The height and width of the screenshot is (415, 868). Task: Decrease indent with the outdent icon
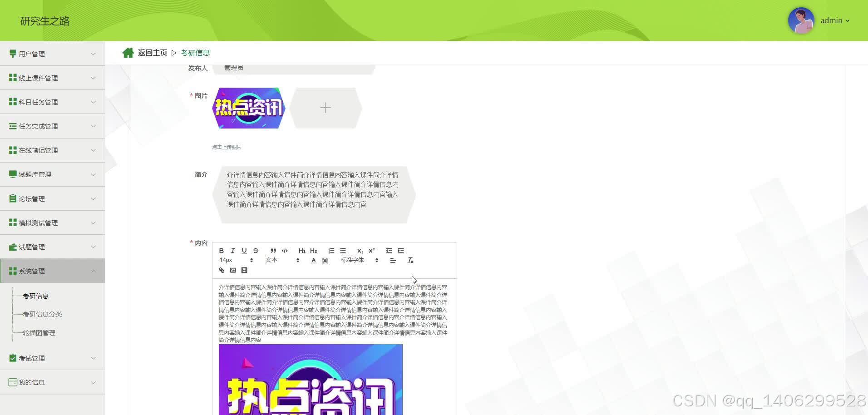389,251
